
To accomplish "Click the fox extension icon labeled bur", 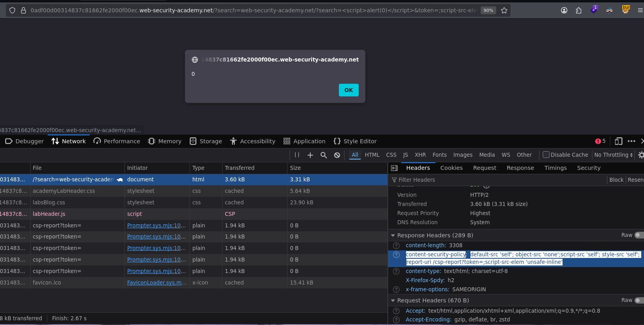I will (626, 10).
